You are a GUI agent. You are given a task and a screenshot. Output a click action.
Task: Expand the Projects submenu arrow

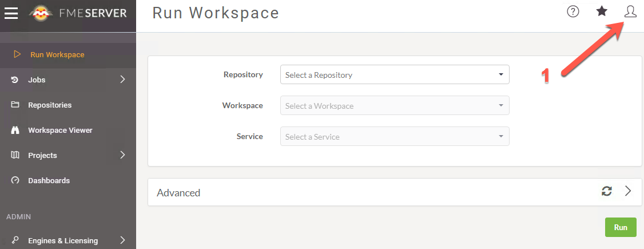122,156
